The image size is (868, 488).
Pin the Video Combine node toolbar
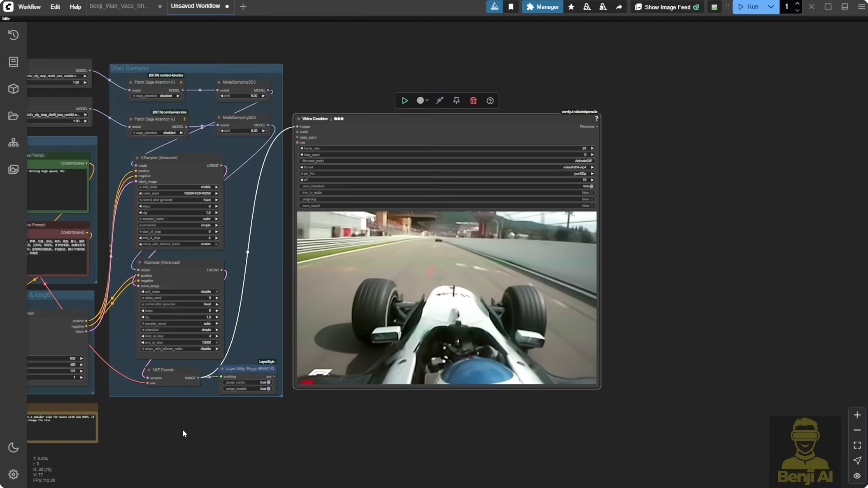pyautogui.click(x=456, y=100)
